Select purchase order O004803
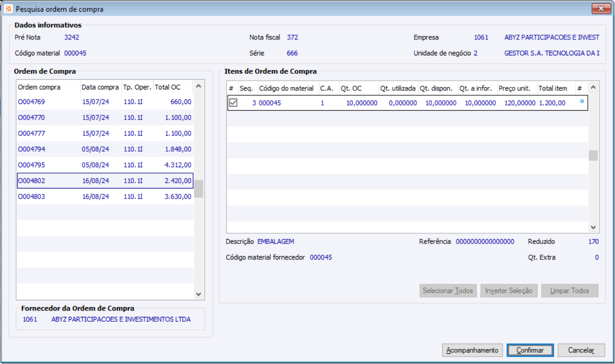The height and width of the screenshot is (364, 615). [105, 196]
